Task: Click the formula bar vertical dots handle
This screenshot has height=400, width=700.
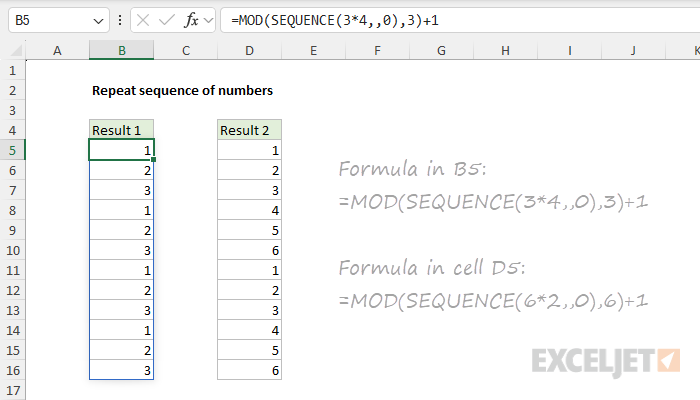Action: (x=120, y=20)
